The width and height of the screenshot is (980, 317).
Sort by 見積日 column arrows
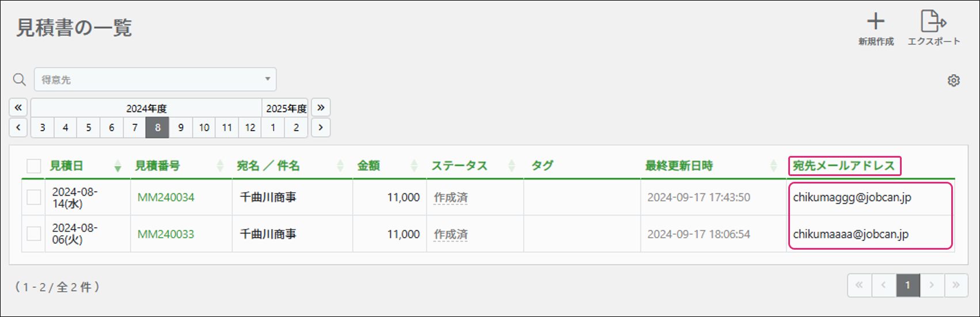coord(117,166)
